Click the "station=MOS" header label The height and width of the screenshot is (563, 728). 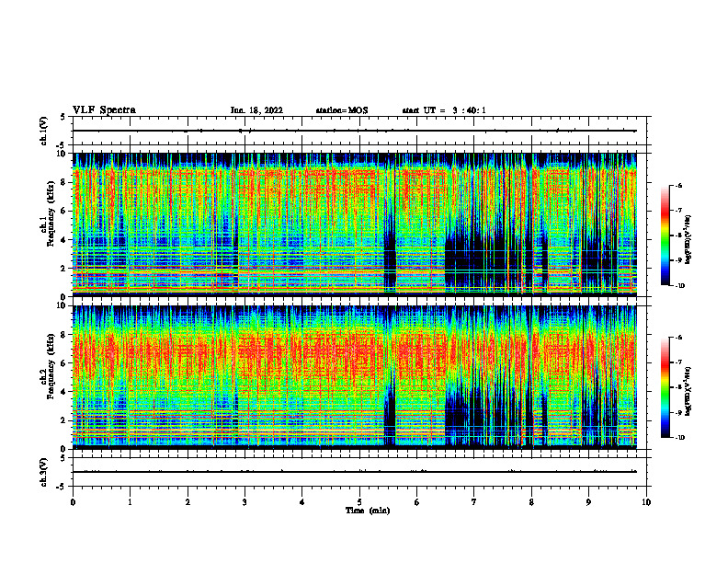342,110
